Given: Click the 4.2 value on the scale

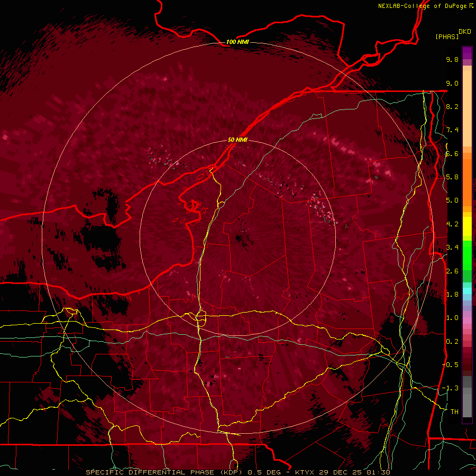Looking at the screenshot, I should (x=452, y=224).
